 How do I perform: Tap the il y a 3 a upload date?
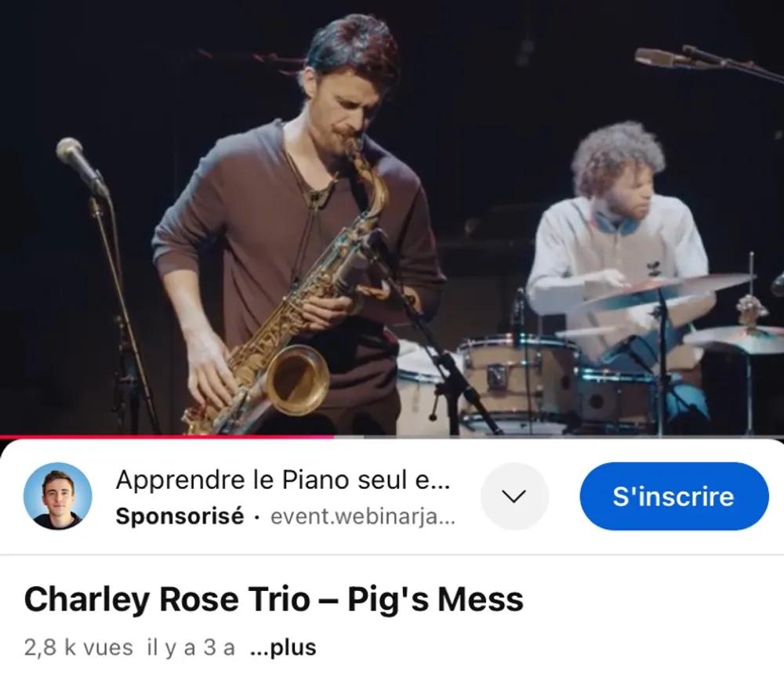(x=191, y=647)
